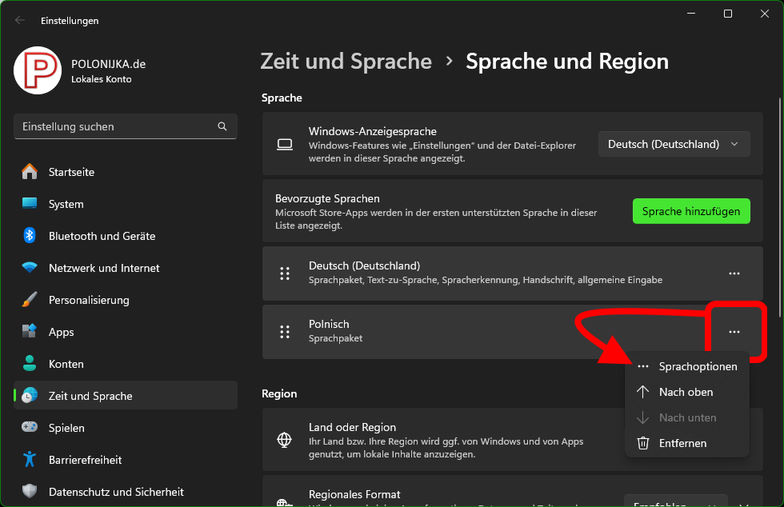Open Konten account settings
Viewport: 784px width, 507px height.
[66, 364]
